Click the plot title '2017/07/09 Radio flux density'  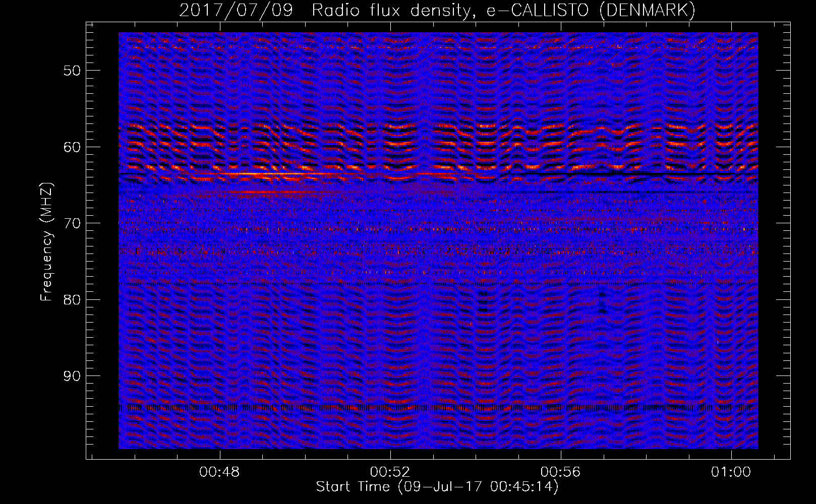(x=327, y=10)
